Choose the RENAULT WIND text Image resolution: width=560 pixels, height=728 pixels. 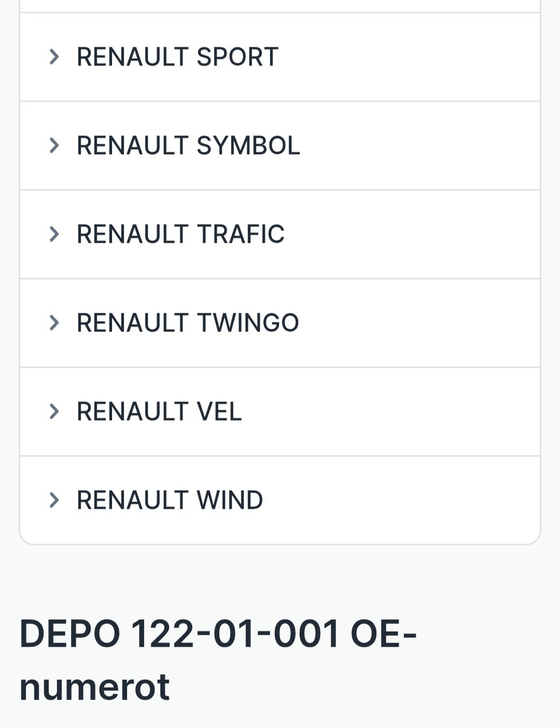point(169,500)
